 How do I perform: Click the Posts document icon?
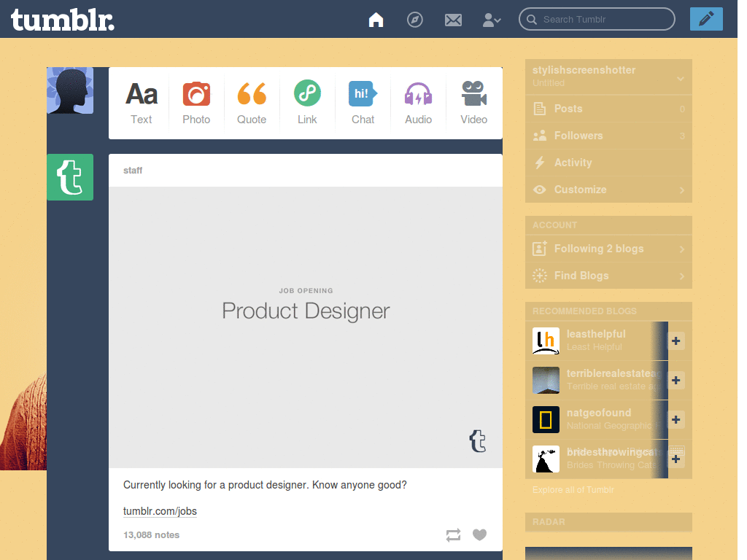click(x=540, y=109)
